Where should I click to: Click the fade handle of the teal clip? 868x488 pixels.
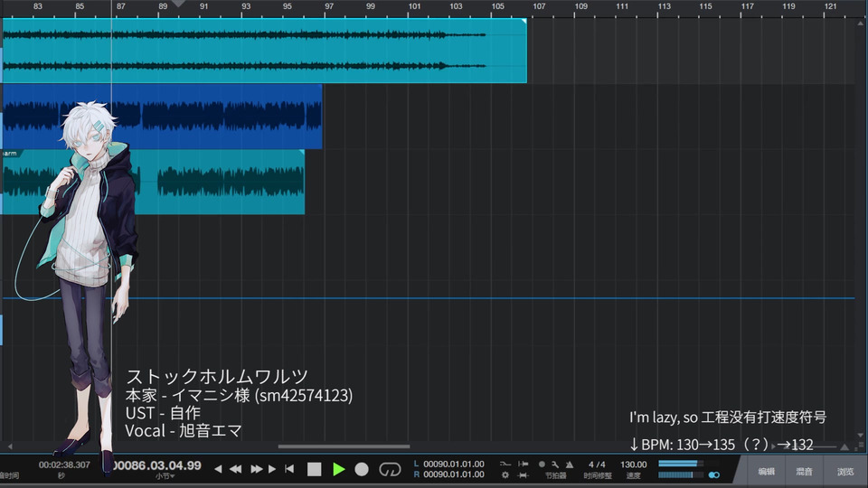coord(302,152)
